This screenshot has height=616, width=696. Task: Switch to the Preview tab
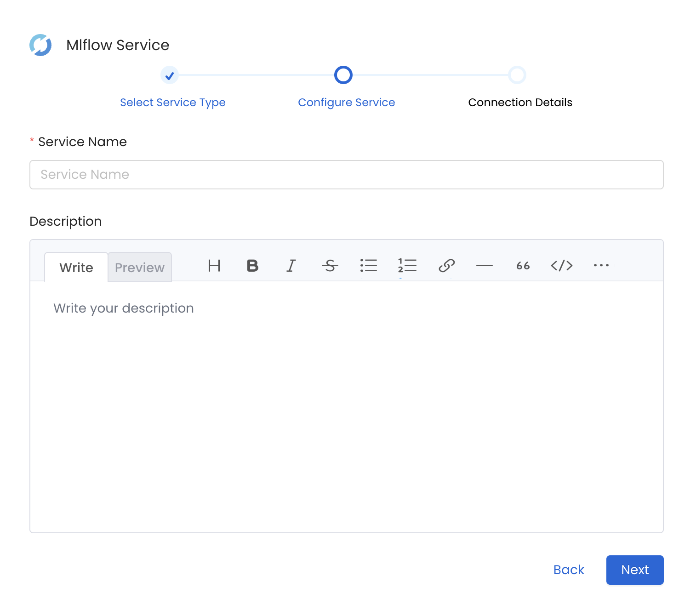(140, 267)
